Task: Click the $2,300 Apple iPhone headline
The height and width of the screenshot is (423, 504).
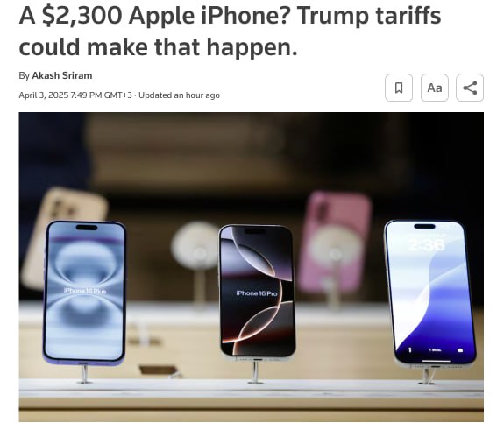Action: tap(230, 32)
